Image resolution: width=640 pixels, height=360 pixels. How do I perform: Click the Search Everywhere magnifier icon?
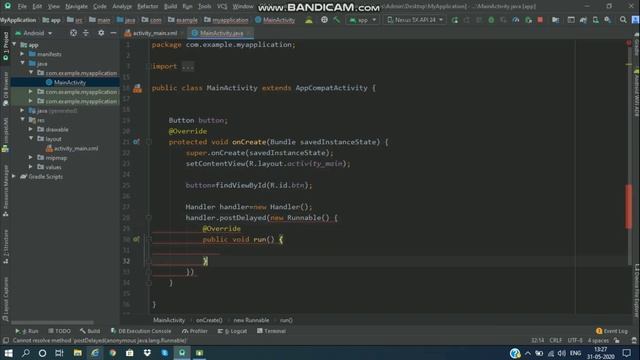point(623,20)
